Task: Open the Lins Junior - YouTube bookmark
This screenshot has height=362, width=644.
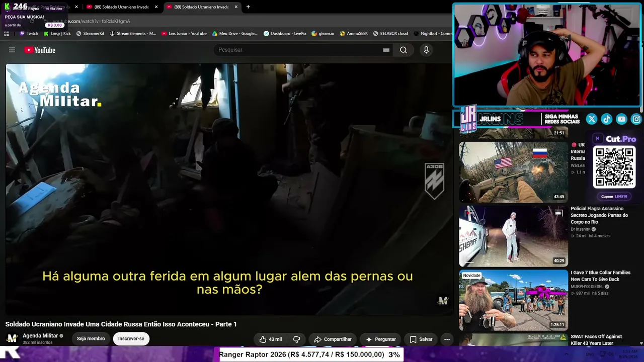Action: click(184, 34)
